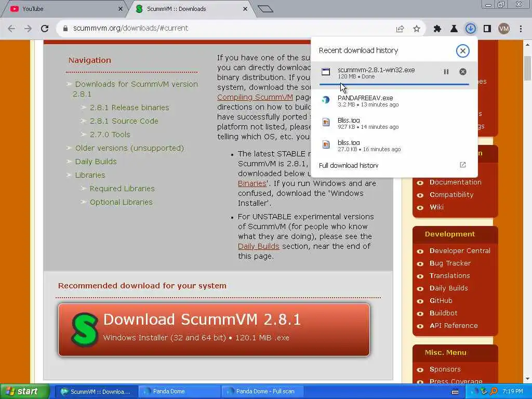Open Documentation sidebar link
This screenshot has width=532, height=399.
455,182
